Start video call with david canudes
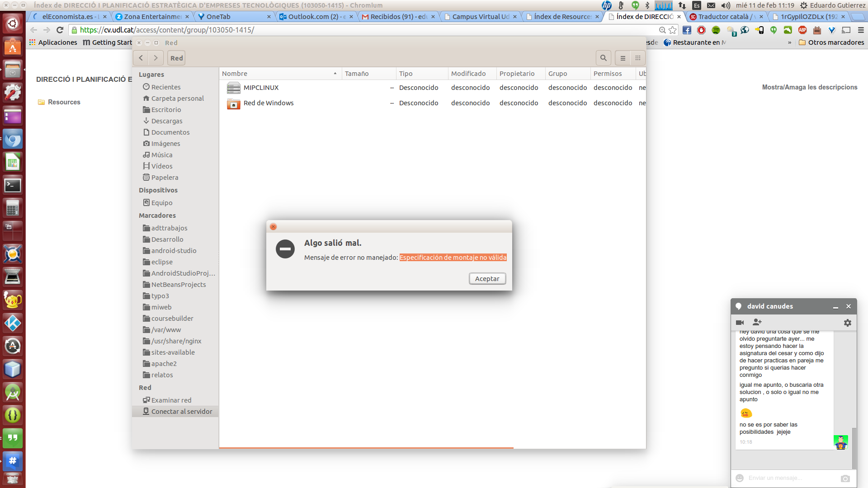Image resolution: width=868 pixels, height=488 pixels. 740,323
